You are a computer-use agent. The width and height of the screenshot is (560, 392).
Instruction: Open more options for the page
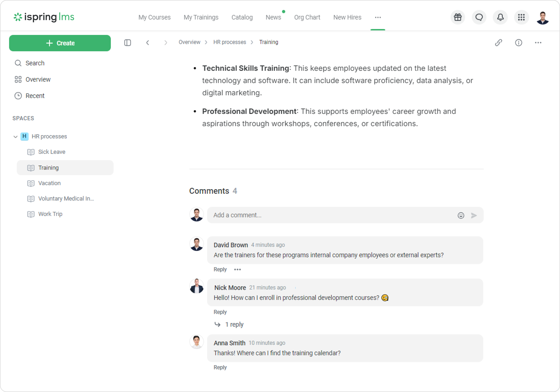538,43
